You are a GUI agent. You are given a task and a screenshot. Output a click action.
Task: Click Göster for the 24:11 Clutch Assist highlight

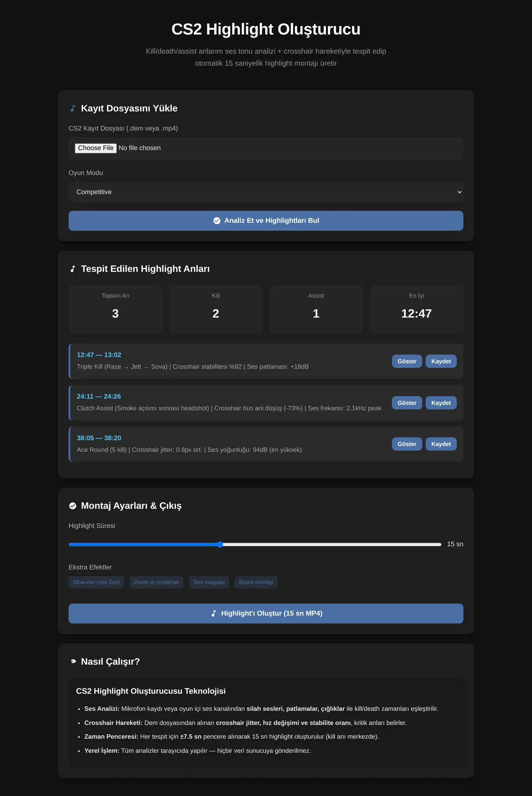(407, 403)
